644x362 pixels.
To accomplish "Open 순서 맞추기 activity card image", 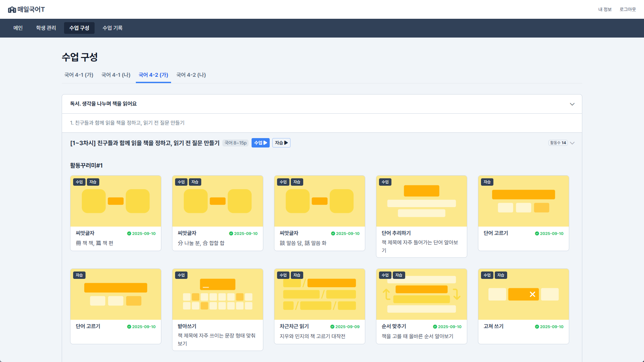I will [421, 294].
